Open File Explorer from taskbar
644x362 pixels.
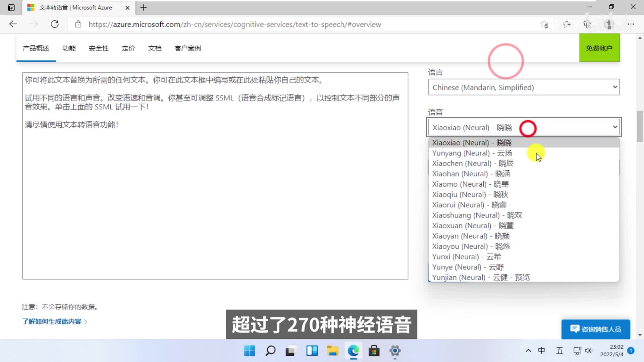tap(332, 351)
